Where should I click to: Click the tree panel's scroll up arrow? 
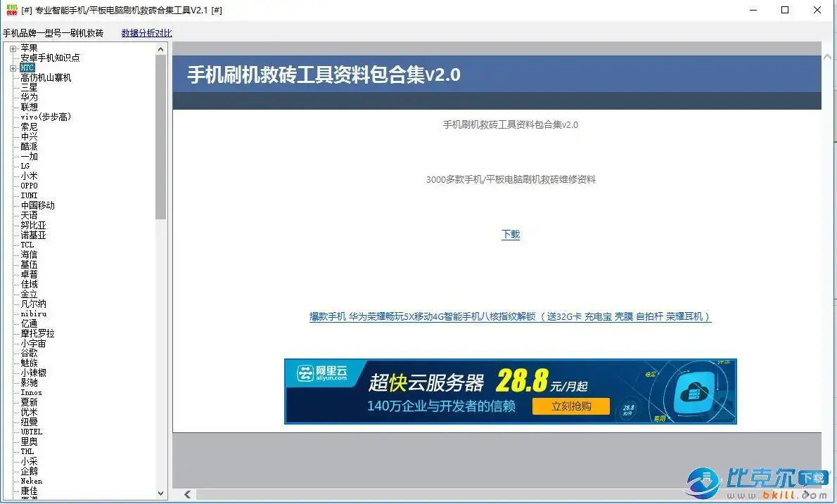pos(161,49)
